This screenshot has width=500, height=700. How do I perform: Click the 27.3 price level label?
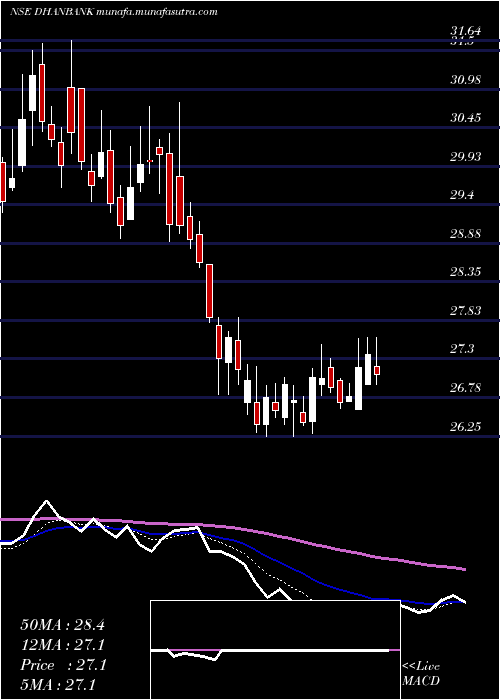click(462, 348)
